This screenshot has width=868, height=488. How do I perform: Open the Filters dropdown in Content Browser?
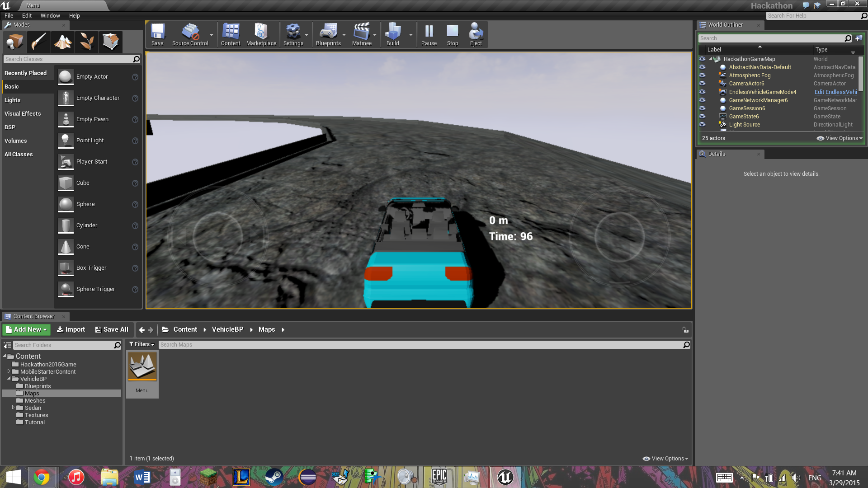pyautogui.click(x=142, y=344)
